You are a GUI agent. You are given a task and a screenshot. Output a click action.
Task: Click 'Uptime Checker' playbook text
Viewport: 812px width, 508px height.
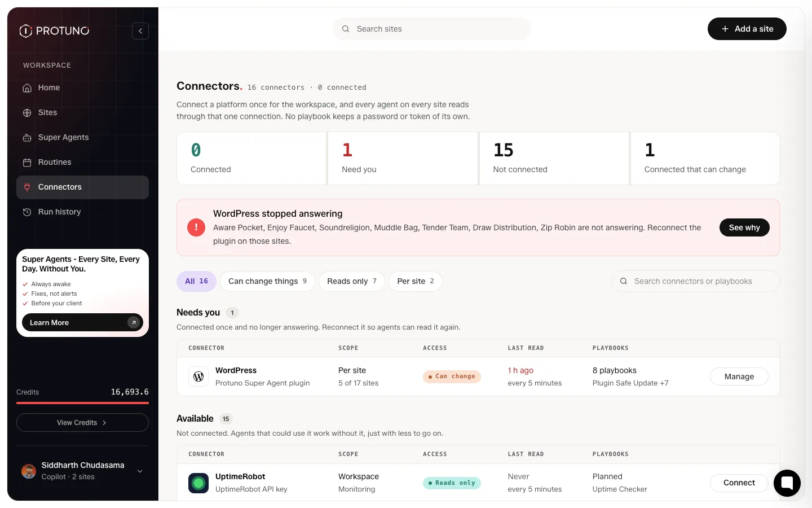pos(620,489)
